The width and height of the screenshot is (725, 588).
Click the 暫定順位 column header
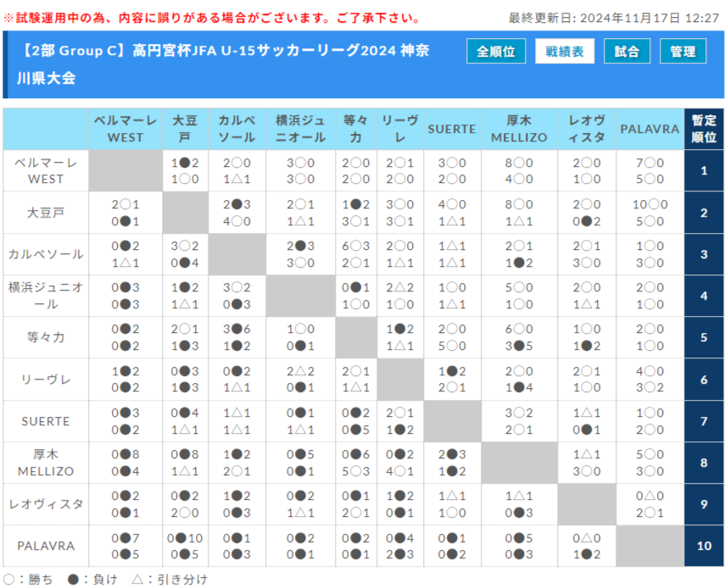(704, 129)
